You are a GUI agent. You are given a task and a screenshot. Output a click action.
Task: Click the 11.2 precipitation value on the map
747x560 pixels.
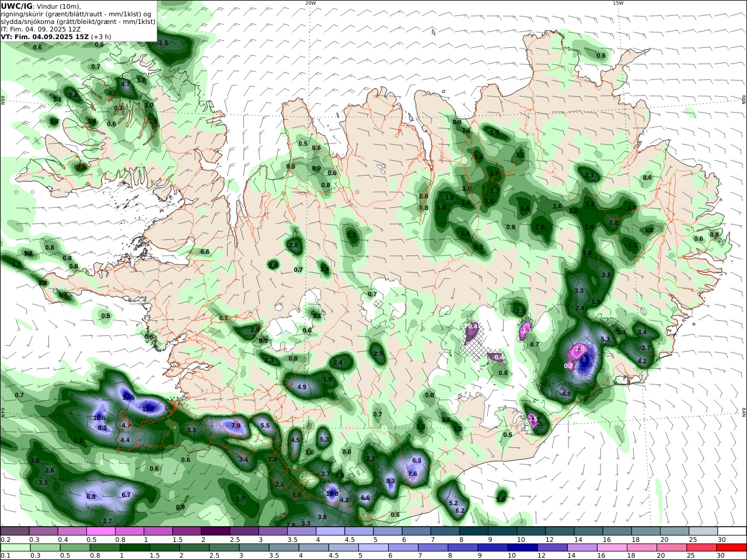click(148, 409)
